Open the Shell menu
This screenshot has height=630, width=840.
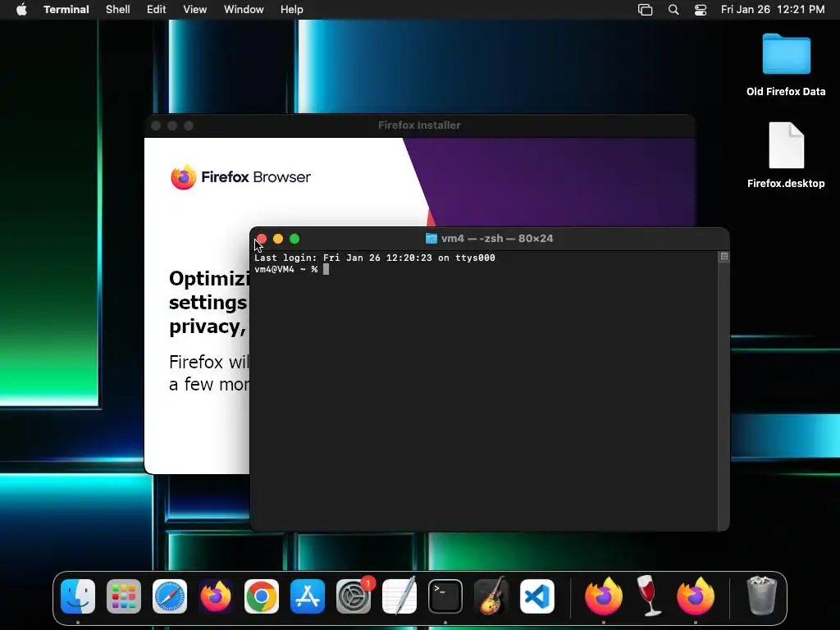pyautogui.click(x=118, y=10)
